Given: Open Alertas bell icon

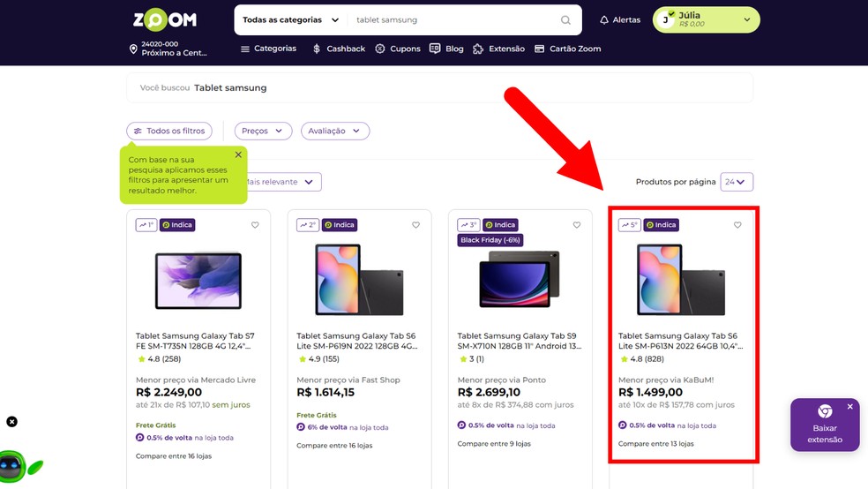Looking at the screenshot, I should click(604, 20).
